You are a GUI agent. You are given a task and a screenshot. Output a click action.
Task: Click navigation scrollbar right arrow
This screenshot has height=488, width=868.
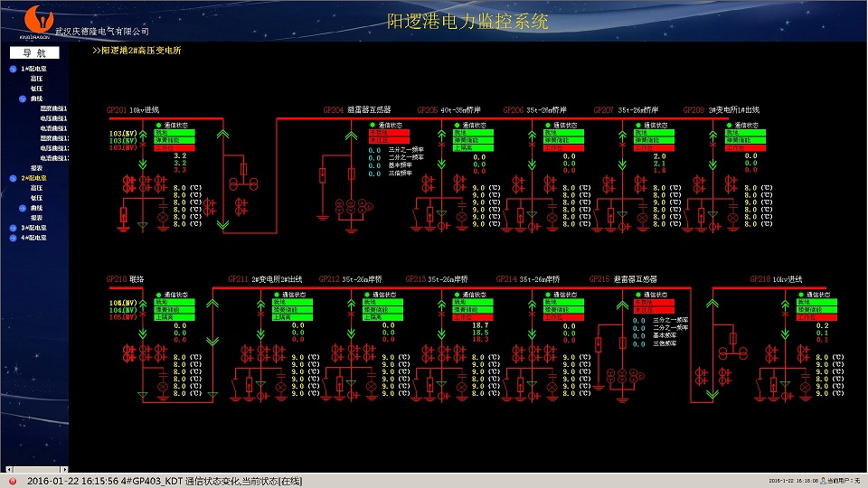point(64,469)
